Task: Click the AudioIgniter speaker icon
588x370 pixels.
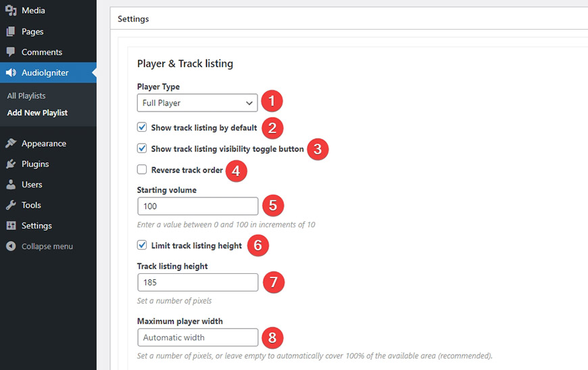Action: click(x=11, y=72)
